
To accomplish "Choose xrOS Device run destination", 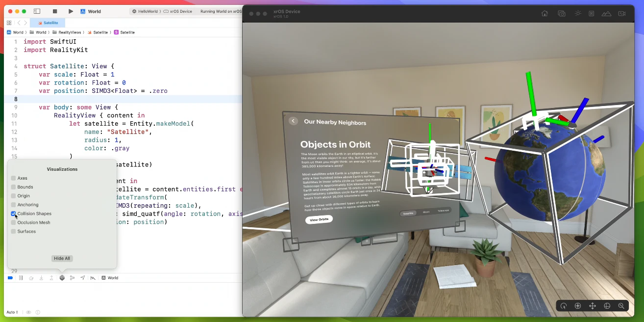I will point(178,11).
